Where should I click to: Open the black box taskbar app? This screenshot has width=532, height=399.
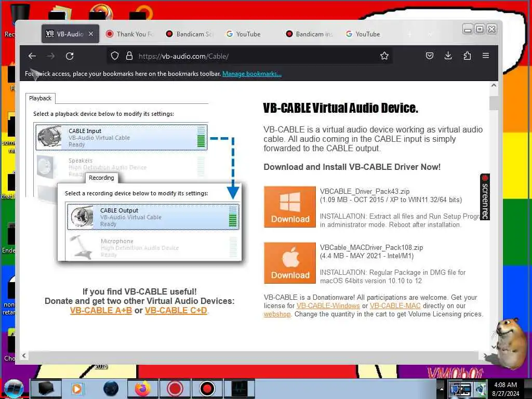pos(46,389)
